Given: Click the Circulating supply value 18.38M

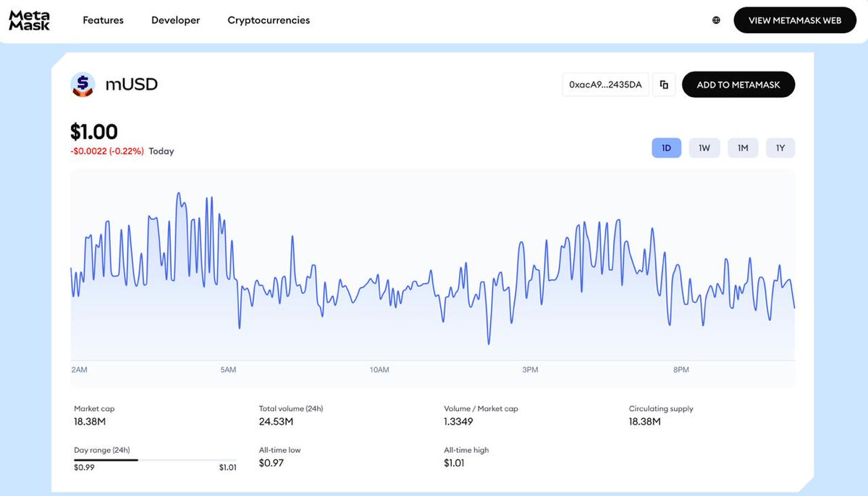Looking at the screenshot, I should pos(645,421).
